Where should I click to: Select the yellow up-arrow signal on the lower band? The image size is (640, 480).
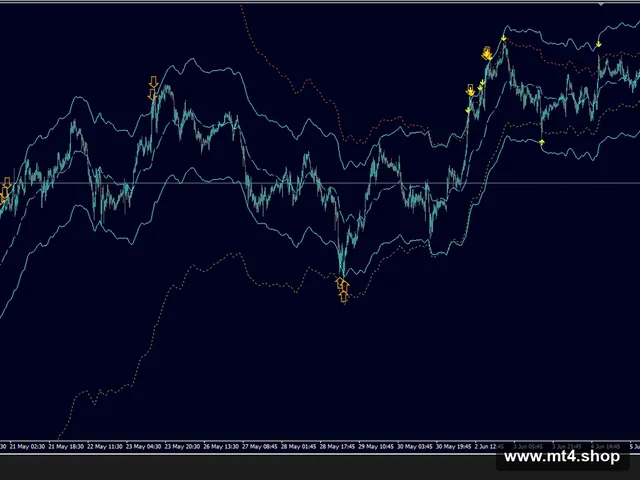[x=542, y=142]
